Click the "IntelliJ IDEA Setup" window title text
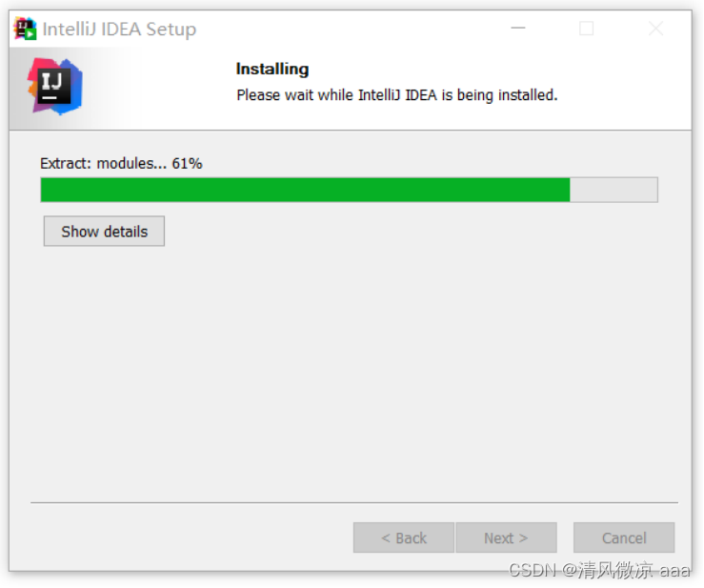 point(119,30)
